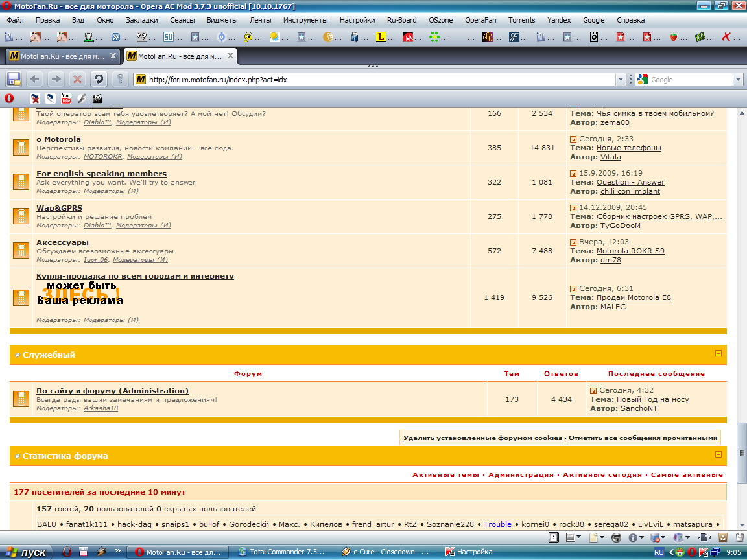This screenshot has height=560, width=747.
Task: Open the 'o Motorola' forum link
Action: coord(58,139)
